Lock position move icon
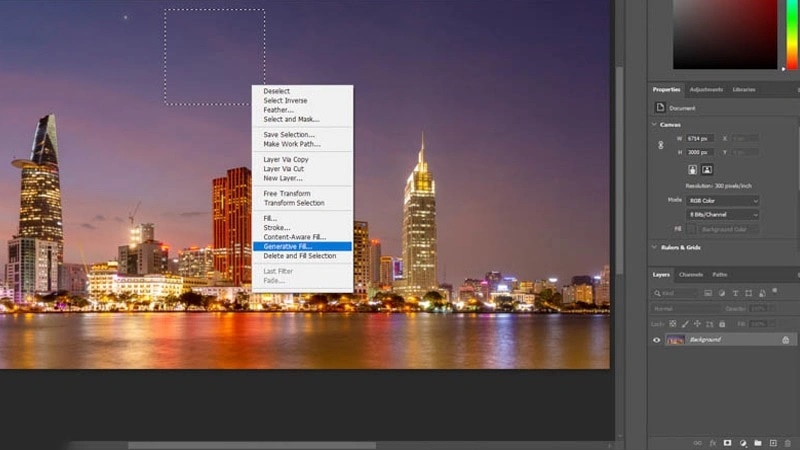800x450 pixels. [697, 324]
